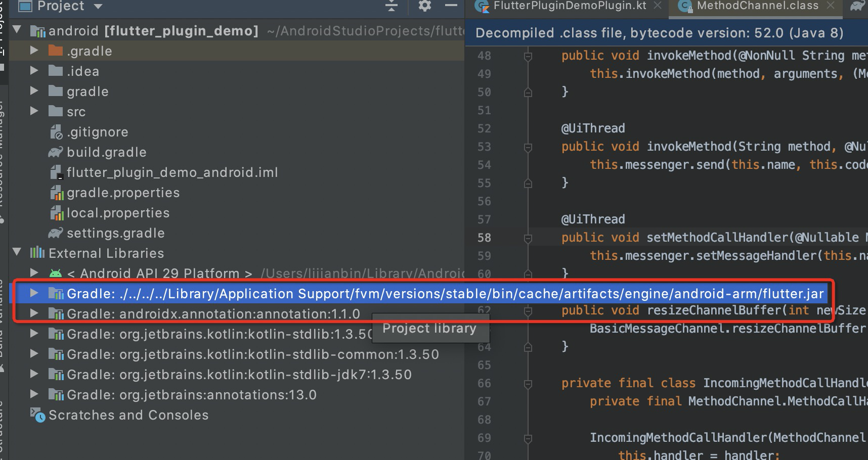This screenshot has width=868, height=460.
Task: Expand the .gradle folder
Action: (33, 51)
